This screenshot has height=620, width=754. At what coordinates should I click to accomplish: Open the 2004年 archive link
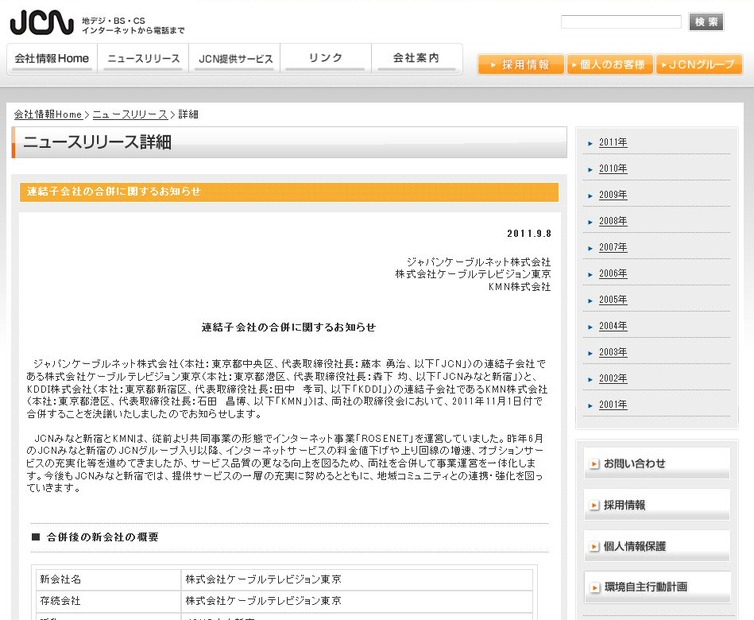click(x=613, y=326)
